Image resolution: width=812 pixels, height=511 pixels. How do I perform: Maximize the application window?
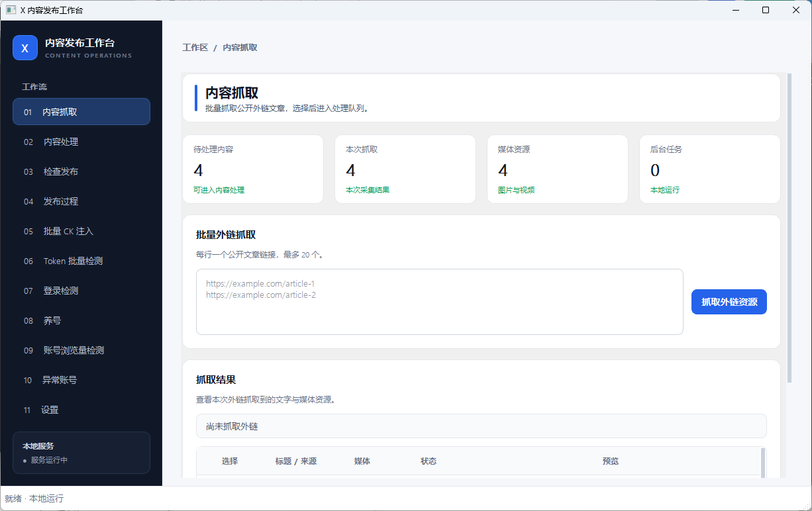766,10
